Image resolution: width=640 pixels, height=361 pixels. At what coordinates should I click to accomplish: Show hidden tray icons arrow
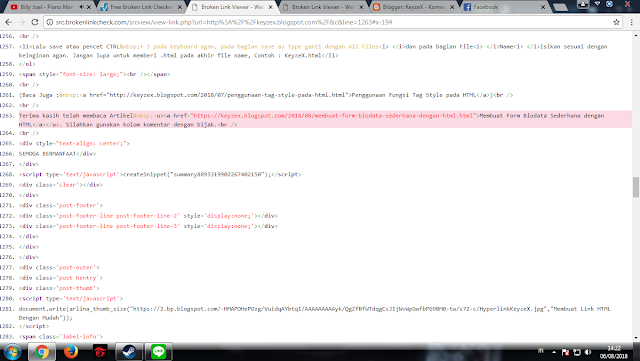coord(554,352)
